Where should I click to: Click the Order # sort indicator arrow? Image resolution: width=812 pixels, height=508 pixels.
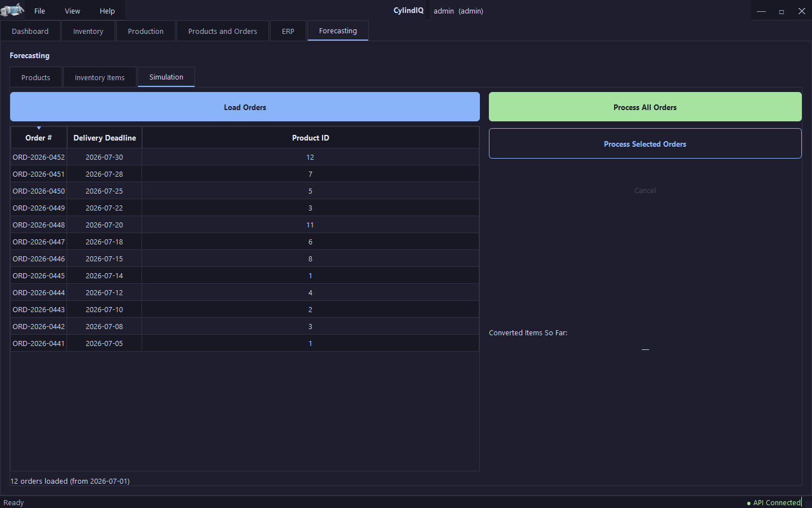coord(39,128)
